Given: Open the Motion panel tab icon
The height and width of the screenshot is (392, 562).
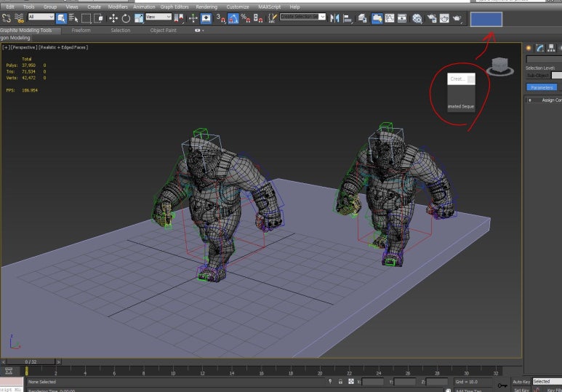Looking at the screenshot, I should pyautogui.click(x=561, y=48).
